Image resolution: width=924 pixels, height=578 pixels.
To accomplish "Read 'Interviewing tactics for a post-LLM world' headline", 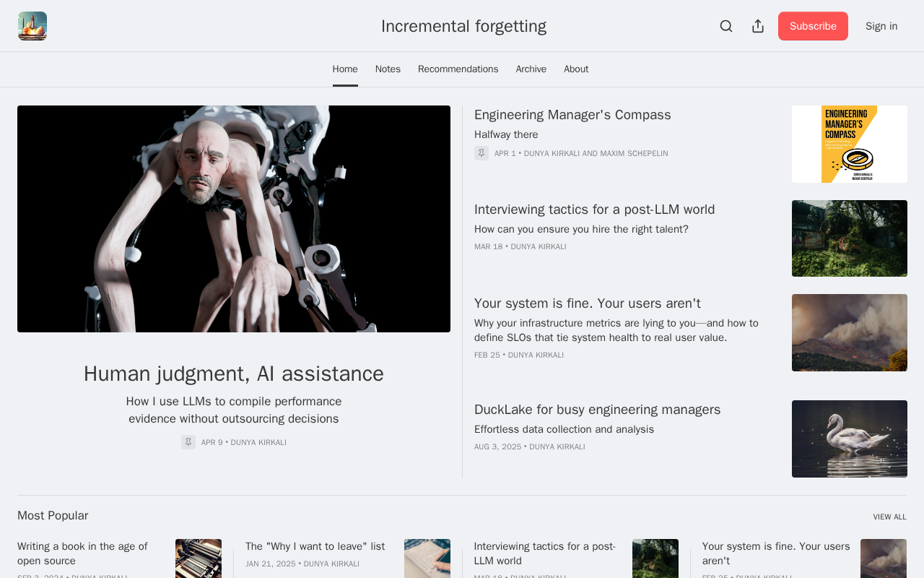I will pos(594,210).
